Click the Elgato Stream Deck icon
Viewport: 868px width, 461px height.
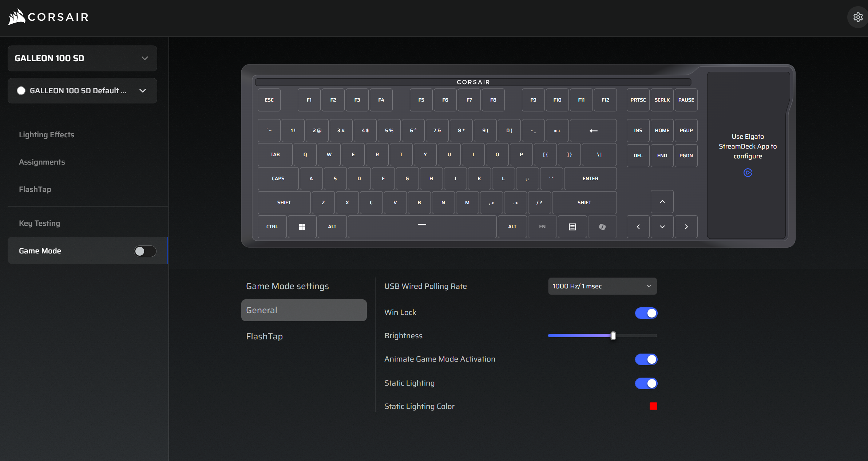pos(748,173)
